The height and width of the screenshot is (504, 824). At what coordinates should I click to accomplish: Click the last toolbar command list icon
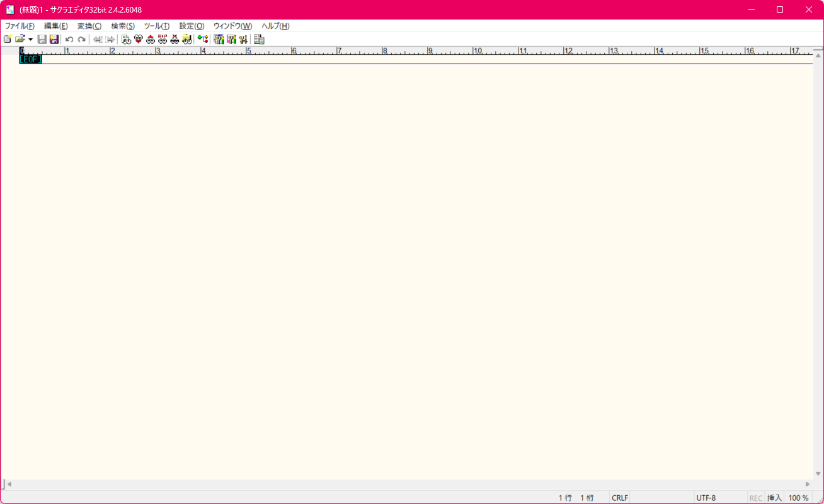[259, 39]
